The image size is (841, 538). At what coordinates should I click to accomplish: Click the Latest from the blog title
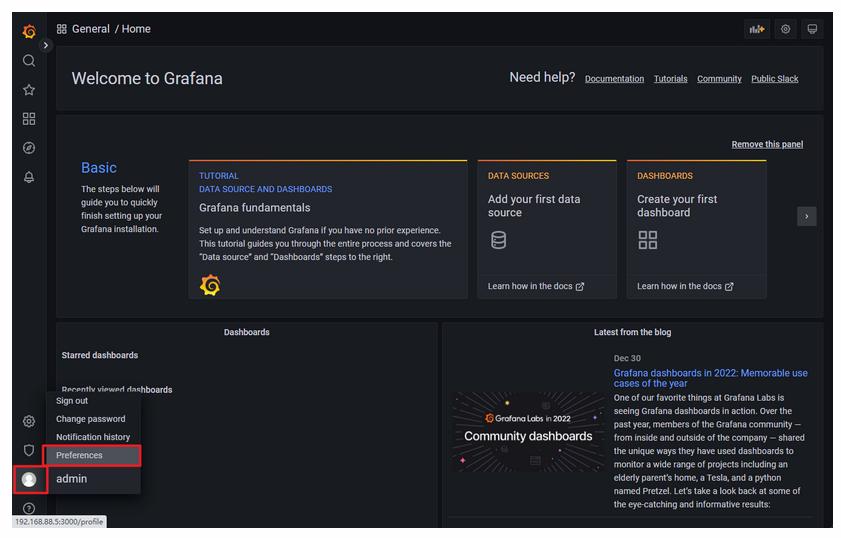pyautogui.click(x=632, y=332)
